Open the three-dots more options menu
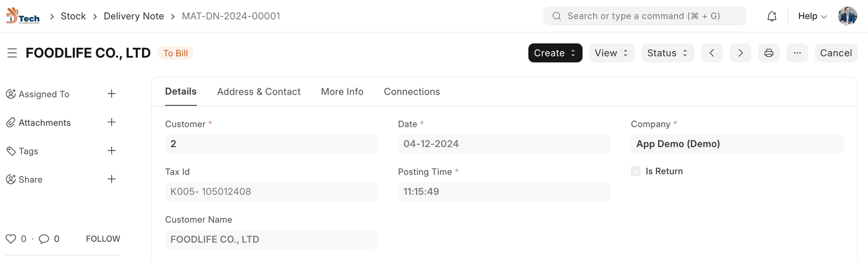The height and width of the screenshot is (263, 868). click(x=797, y=53)
